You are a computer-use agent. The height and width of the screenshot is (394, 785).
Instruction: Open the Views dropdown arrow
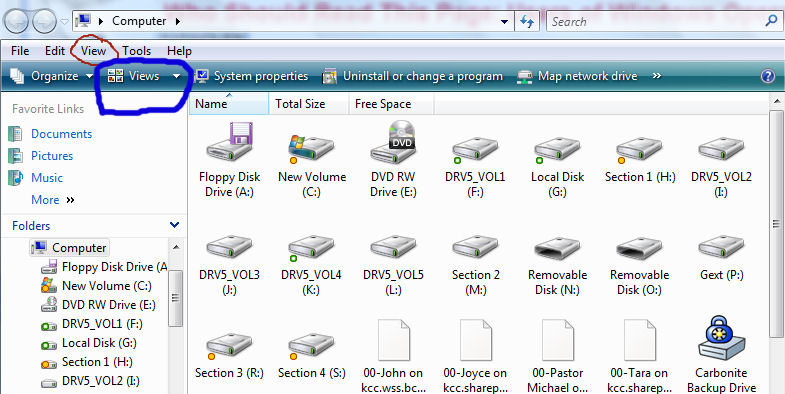[176, 77]
